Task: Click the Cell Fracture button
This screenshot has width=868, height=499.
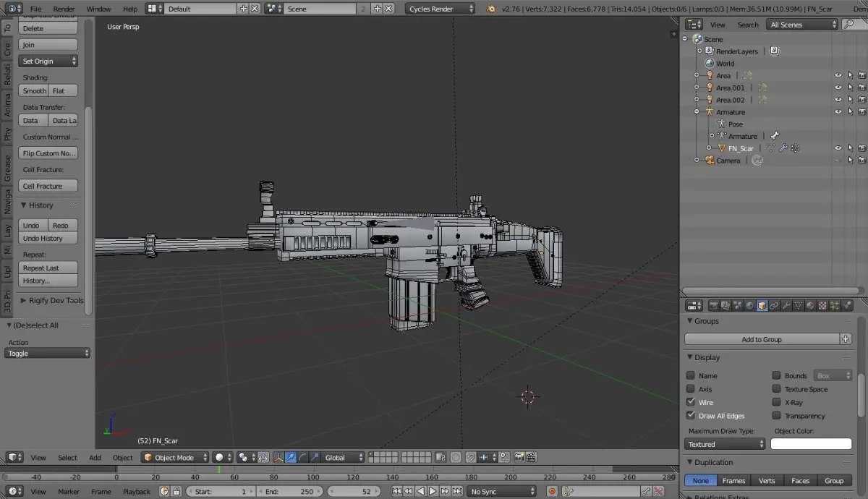Action: pyautogui.click(x=48, y=186)
